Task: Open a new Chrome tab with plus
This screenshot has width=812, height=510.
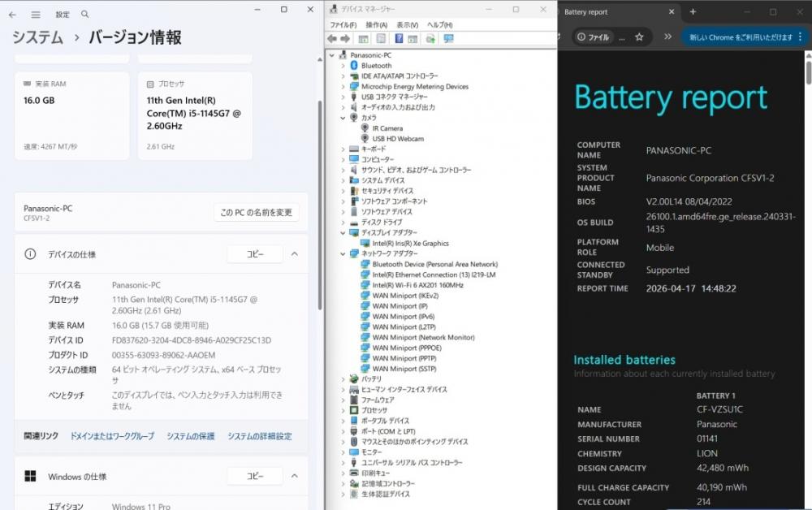Action: tap(693, 12)
